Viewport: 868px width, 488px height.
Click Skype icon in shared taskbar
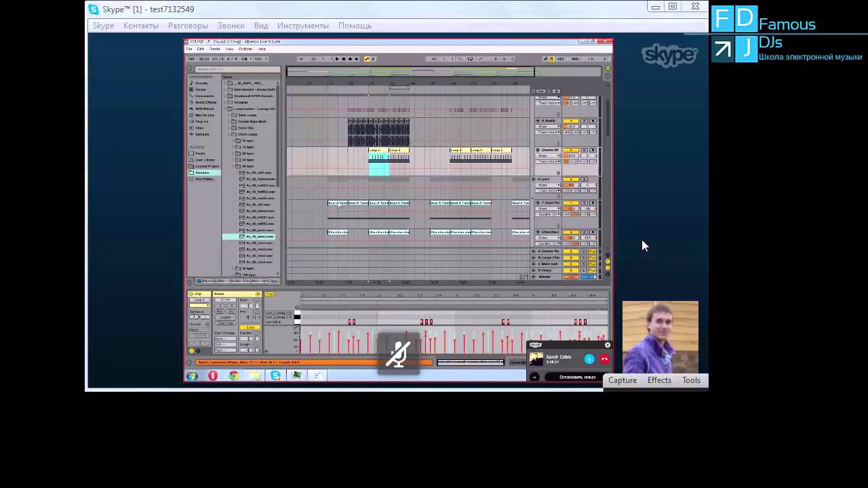(x=275, y=375)
